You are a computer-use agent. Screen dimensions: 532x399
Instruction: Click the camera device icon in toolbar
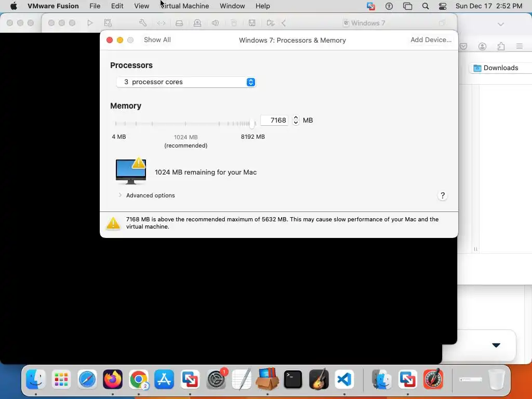(197, 23)
